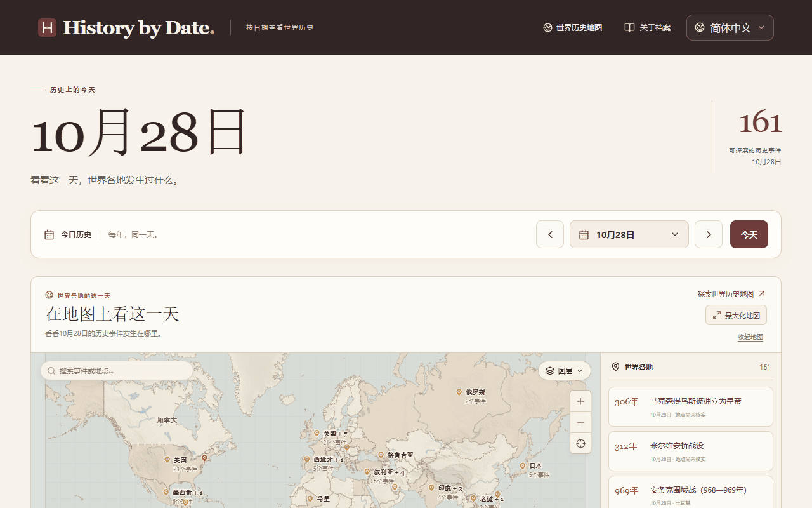Click the 161 events count number
812x508 pixels.
point(760,123)
